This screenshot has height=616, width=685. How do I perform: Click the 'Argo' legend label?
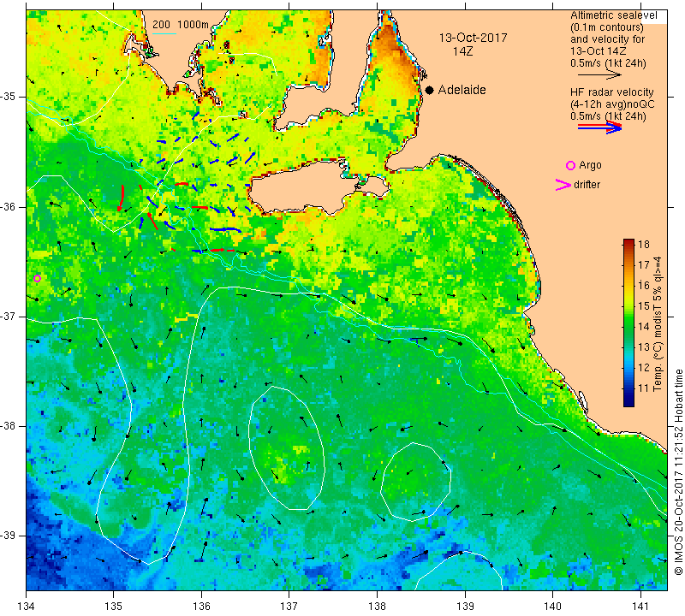pos(590,165)
